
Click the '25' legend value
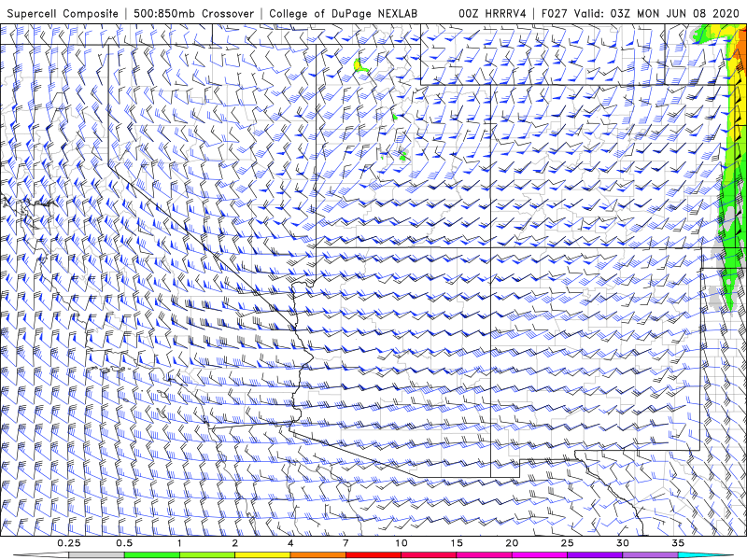568,543
